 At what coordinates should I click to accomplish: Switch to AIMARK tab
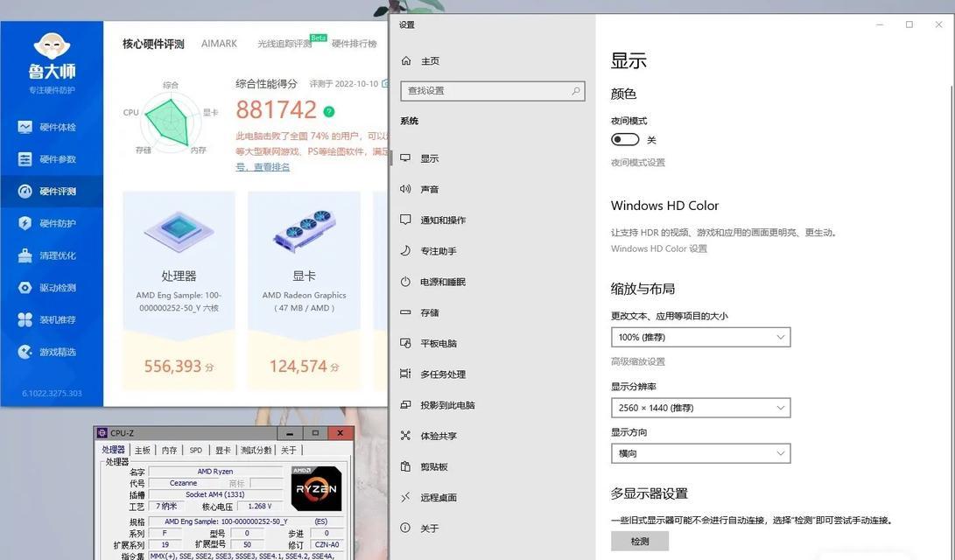(219, 44)
